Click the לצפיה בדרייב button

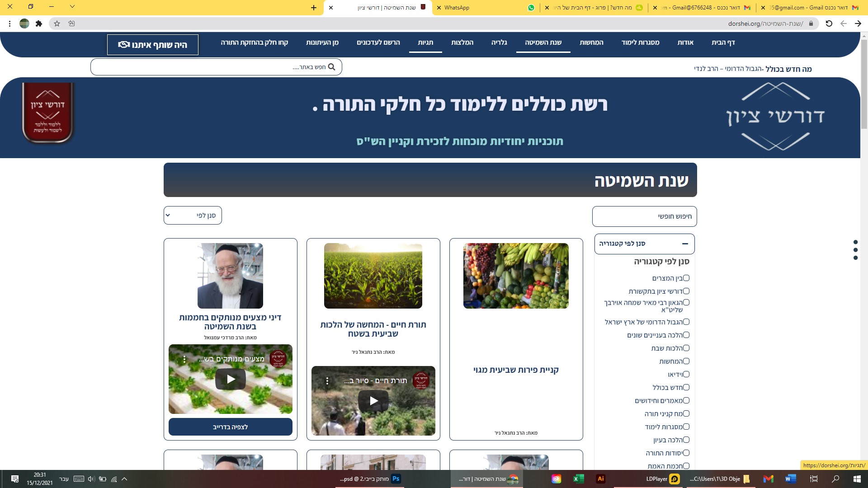click(x=231, y=427)
